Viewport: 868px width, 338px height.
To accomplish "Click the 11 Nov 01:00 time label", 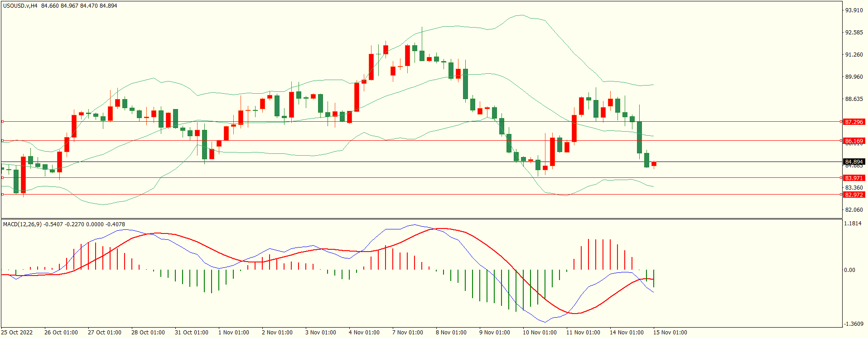I will coord(583,332).
